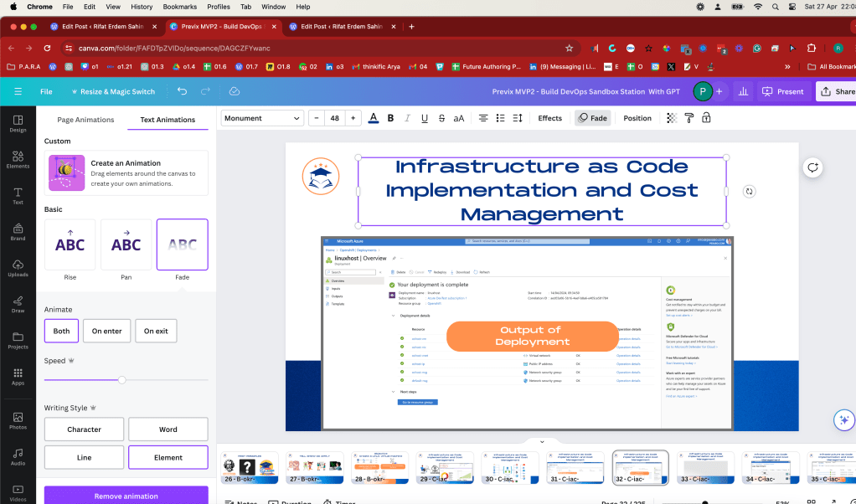Screen dimensions: 856x504
Task: Toggle bold formatting
Action: pyautogui.click(x=390, y=118)
